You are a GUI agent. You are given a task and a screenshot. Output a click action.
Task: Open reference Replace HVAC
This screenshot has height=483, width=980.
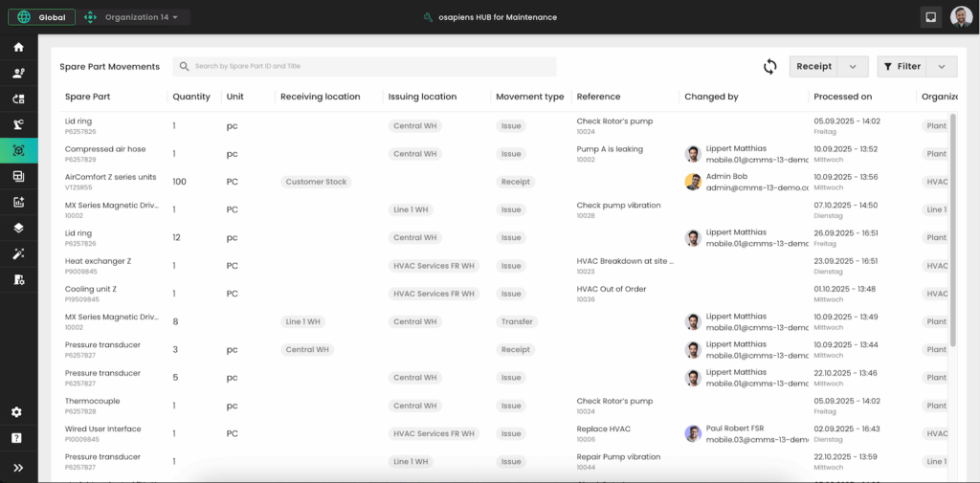pyautogui.click(x=603, y=429)
